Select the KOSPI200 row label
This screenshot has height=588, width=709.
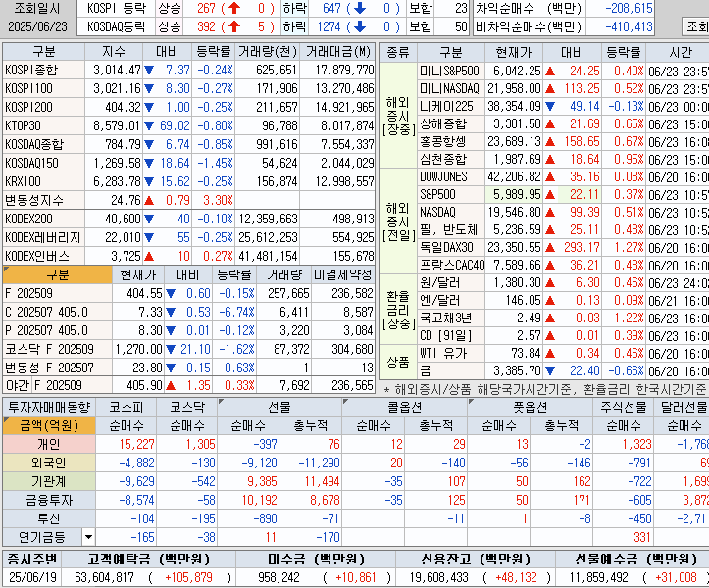pyautogui.click(x=43, y=107)
